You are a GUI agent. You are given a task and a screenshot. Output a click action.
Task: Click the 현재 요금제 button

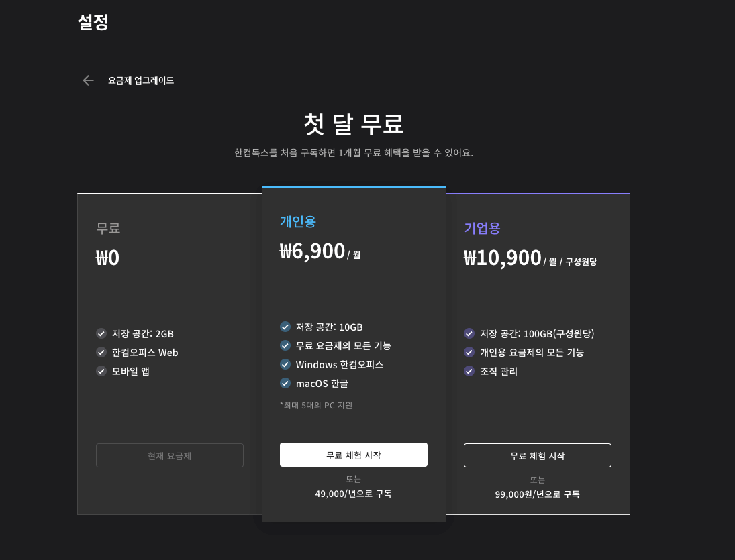[170, 455]
